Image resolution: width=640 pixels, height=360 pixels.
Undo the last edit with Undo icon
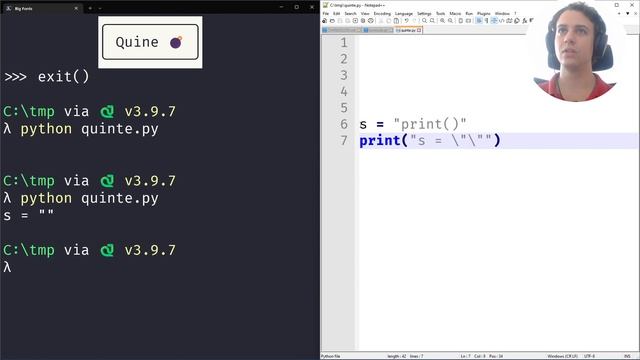point(407,21)
